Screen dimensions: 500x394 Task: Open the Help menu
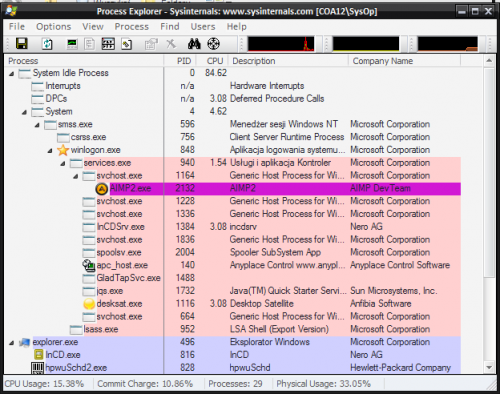(237, 27)
